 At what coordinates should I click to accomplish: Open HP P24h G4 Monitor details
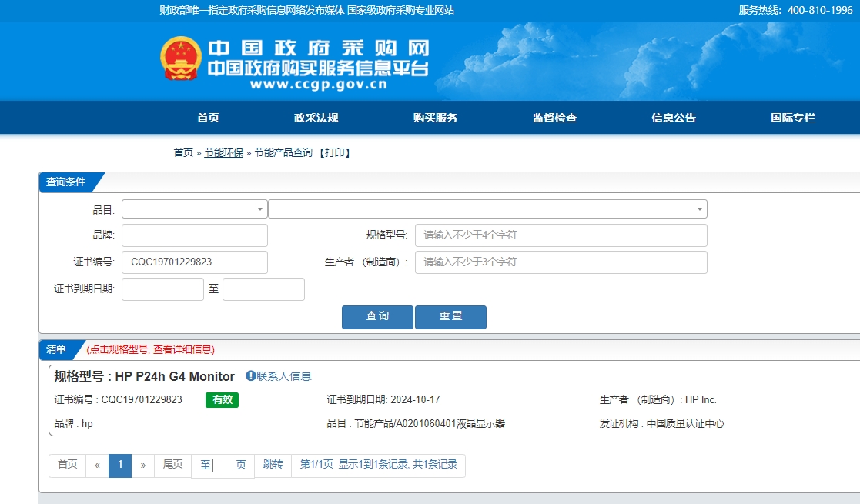pos(175,376)
